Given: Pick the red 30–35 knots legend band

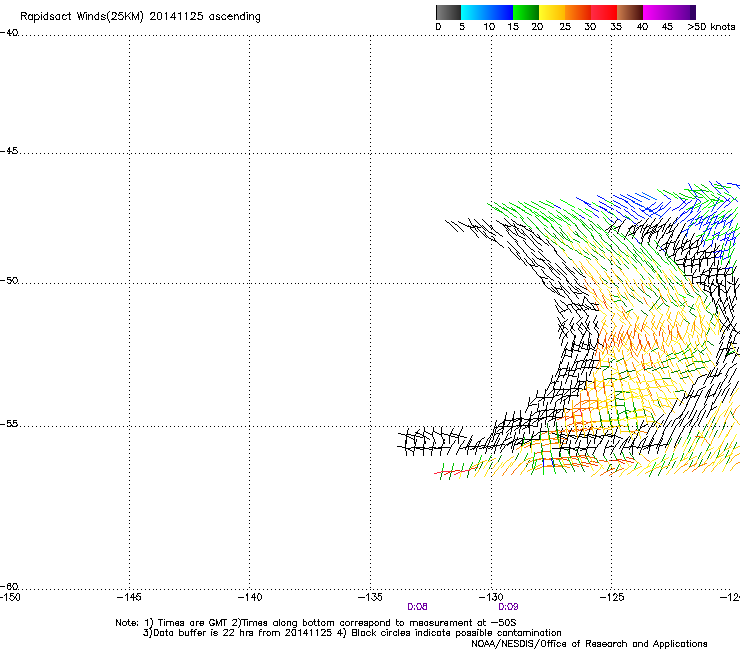Looking at the screenshot, I should (604, 12).
